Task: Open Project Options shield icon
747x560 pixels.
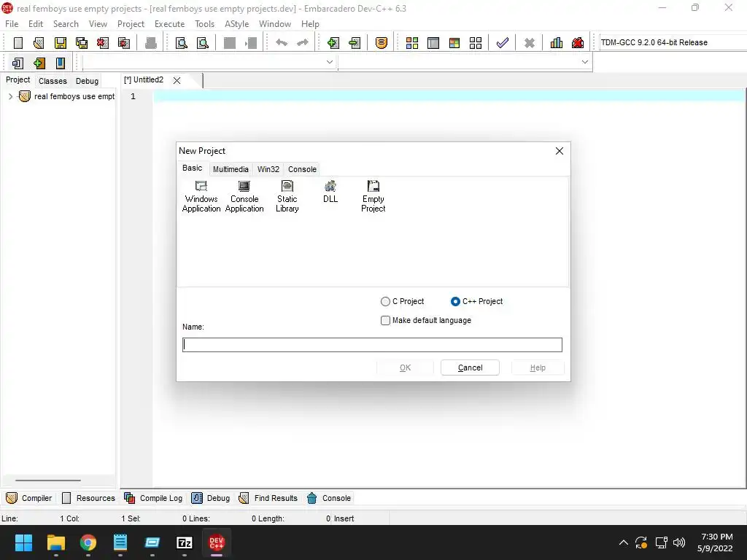Action: [x=381, y=43]
